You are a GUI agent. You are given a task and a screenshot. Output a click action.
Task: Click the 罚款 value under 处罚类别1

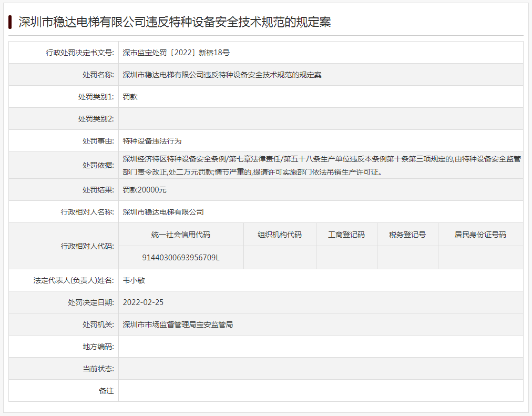(130, 97)
